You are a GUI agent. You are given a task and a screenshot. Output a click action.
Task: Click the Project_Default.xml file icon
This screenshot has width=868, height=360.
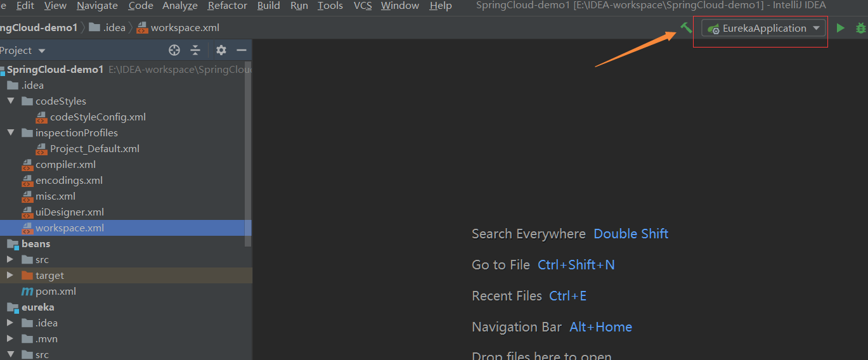pos(41,149)
